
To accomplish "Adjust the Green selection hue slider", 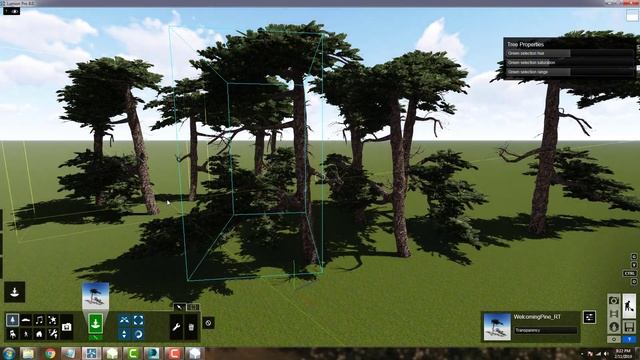I will pyautogui.click(x=570, y=53).
